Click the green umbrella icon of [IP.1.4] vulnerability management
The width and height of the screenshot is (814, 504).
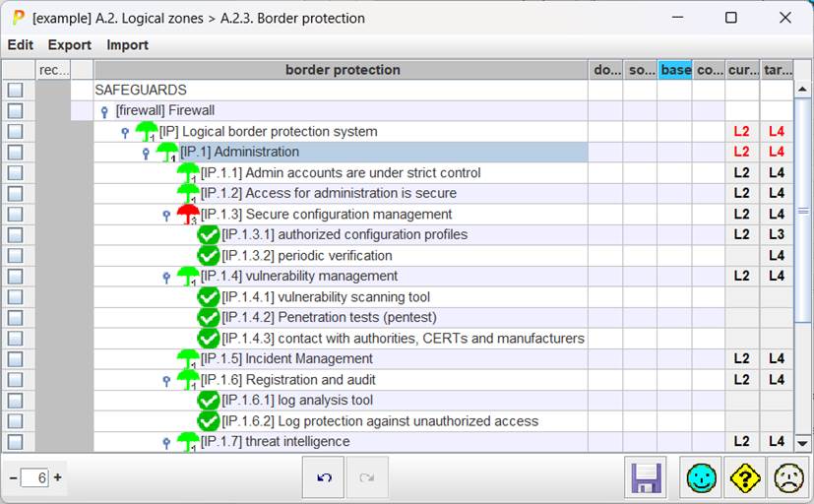click(x=188, y=277)
